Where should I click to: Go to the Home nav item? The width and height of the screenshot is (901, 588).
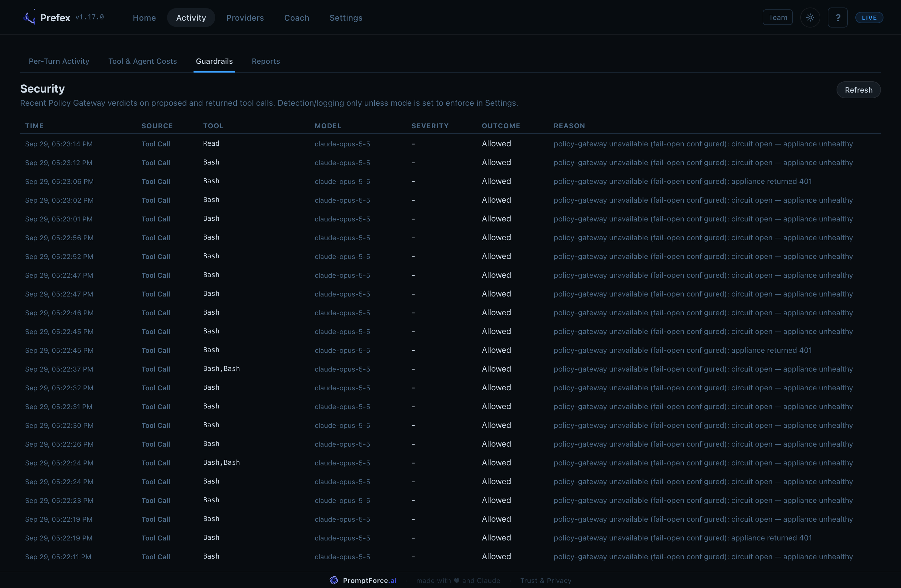(144, 18)
